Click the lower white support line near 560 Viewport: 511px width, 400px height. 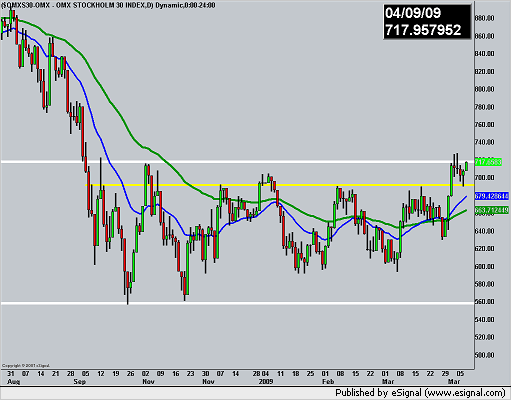click(x=237, y=303)
